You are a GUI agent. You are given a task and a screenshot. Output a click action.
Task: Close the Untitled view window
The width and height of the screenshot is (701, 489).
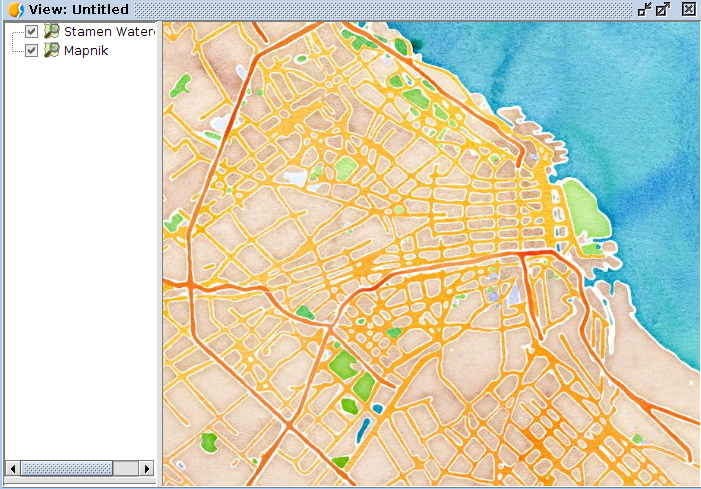tap(688, 9)
